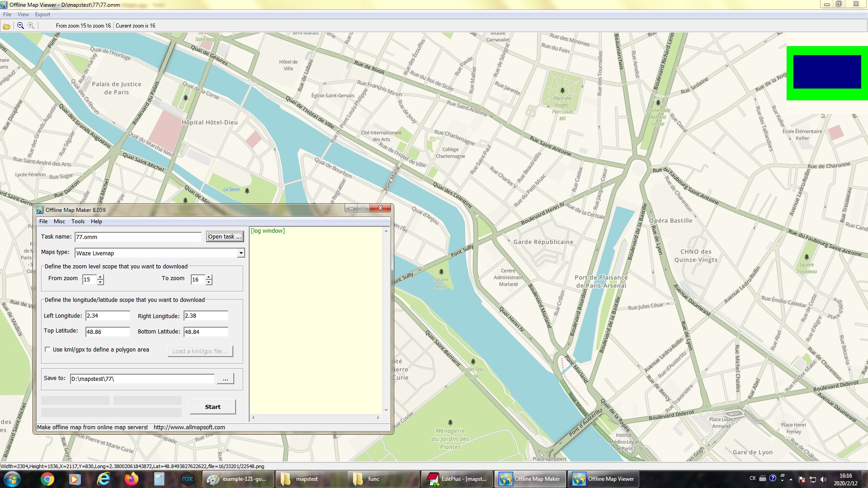Click the on-screen keyboard tray icon

[x=763, y=478]
